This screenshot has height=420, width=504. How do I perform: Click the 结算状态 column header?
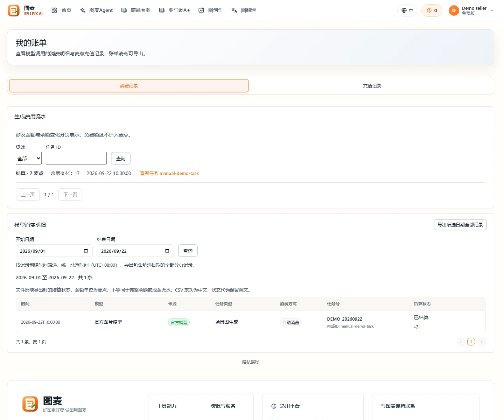422,303
